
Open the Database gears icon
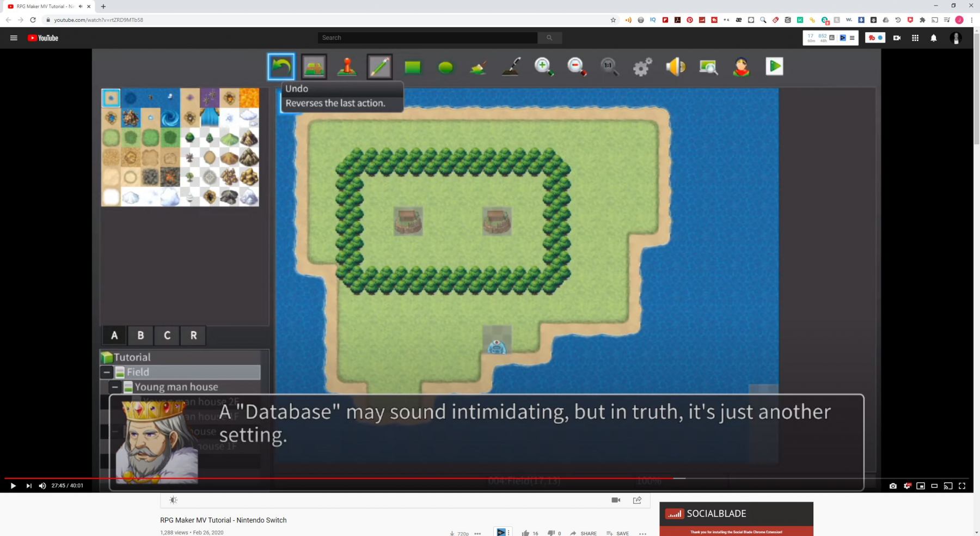[x=642, y=67]
